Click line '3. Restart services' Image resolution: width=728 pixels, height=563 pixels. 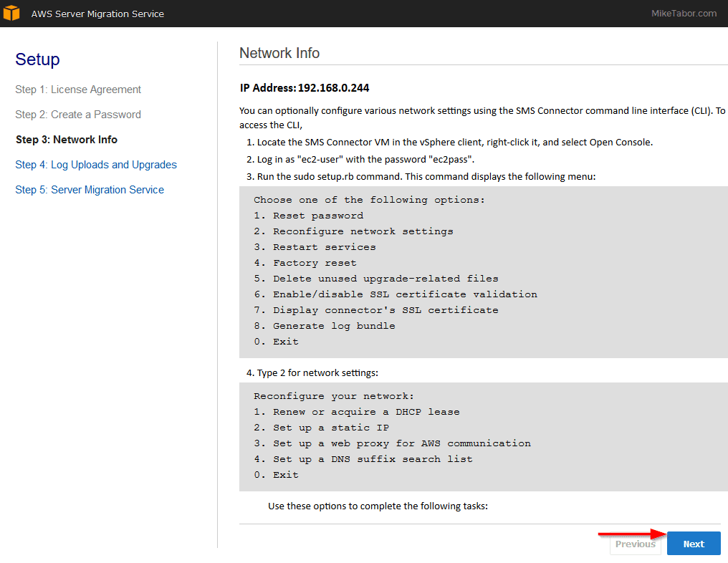click(x=315, y=247)
